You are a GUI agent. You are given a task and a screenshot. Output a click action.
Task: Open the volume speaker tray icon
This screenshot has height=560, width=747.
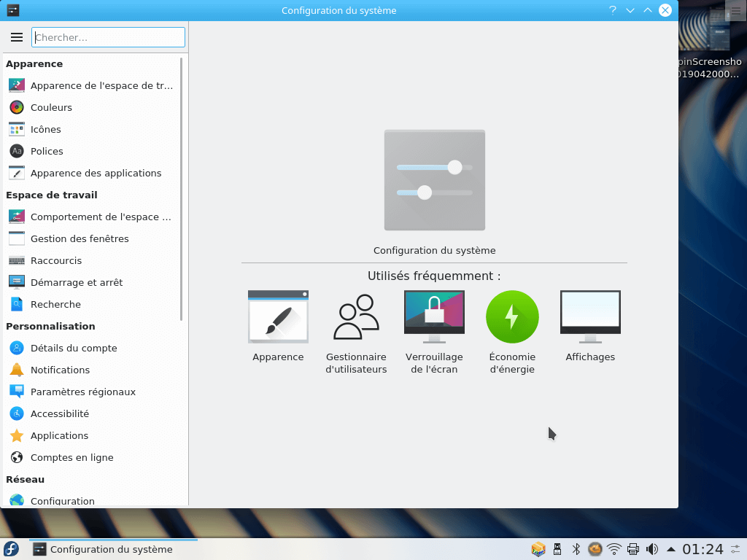tap(652, 549)
